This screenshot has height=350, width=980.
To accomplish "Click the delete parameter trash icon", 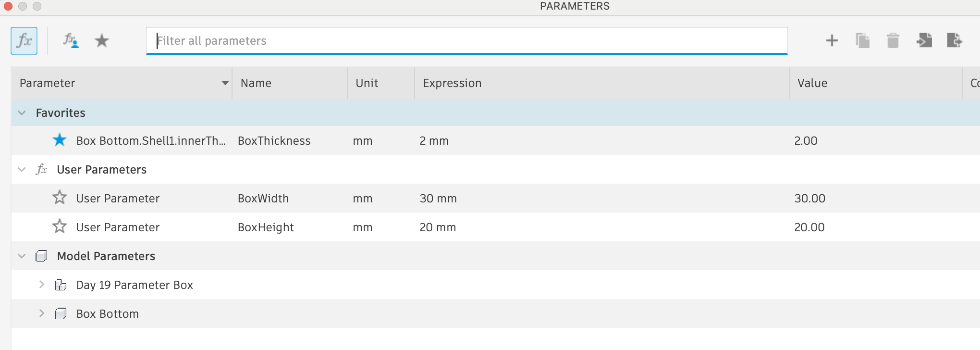I will 893,41.
